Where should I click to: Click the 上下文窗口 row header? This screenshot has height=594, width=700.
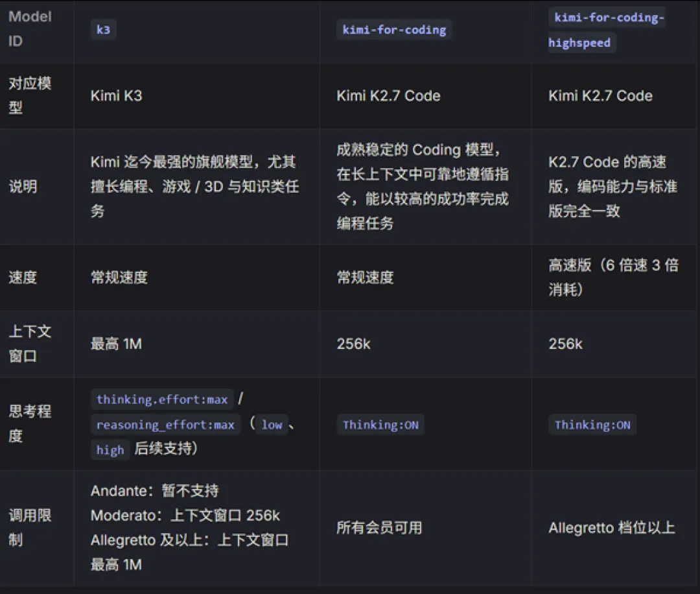pos(30,344)
